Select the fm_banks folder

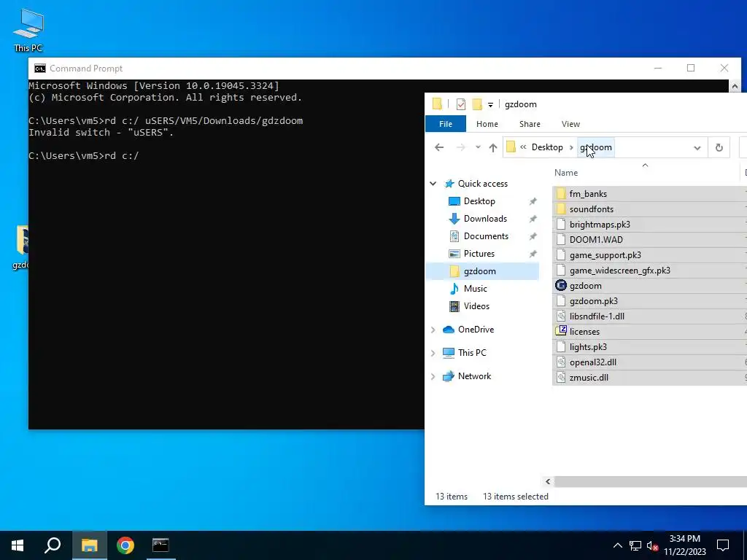[x=649, y=194]
